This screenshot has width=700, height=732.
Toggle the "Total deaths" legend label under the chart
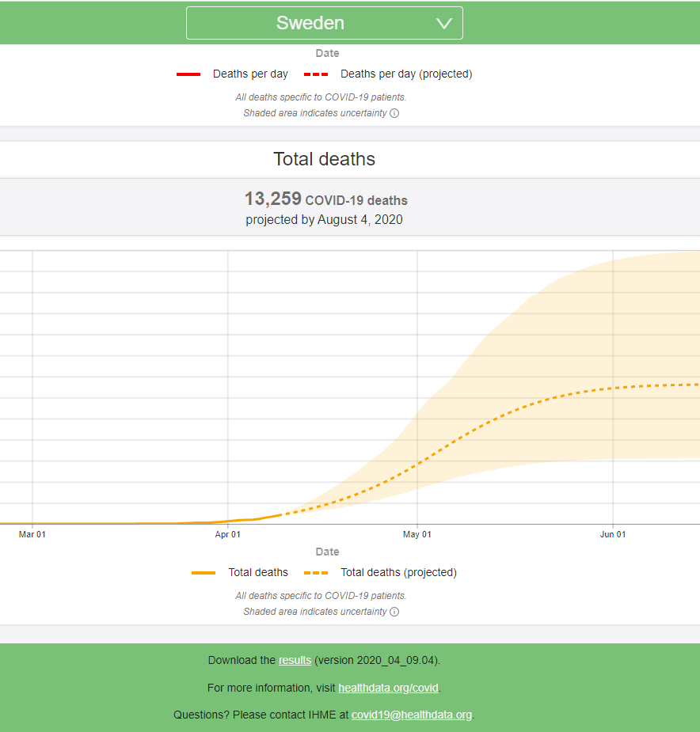point(258,573)
